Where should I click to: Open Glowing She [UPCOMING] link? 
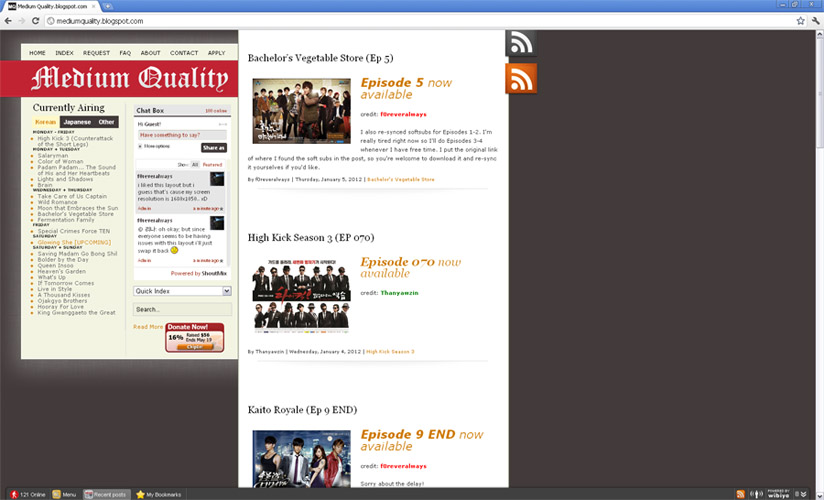coord(74,242)
